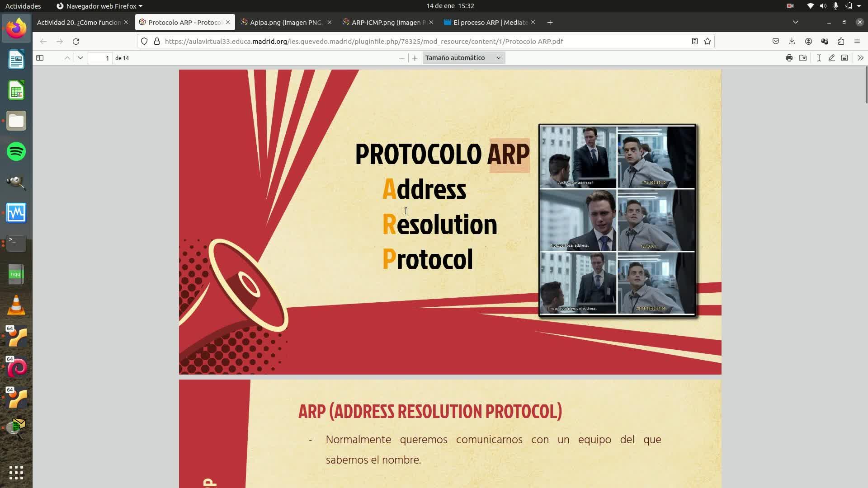Zoom in the PDF with plus
868x488 pixels.
[415, 58]
